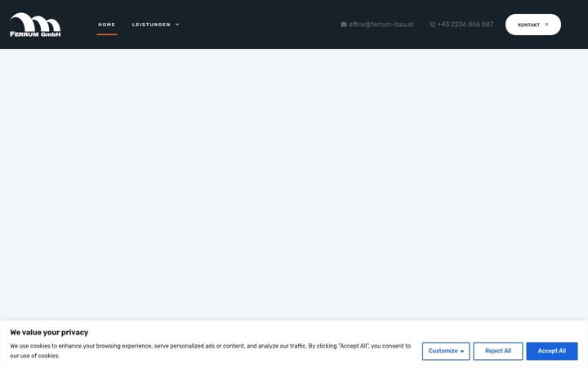Viewport: 588px width, 368px height.
Task: Reject all cookies
Action: coord(498,351)
